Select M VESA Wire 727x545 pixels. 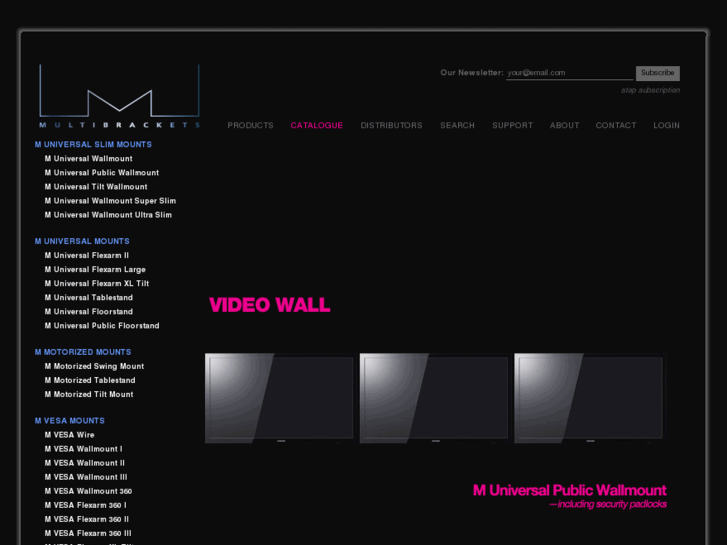70,435
